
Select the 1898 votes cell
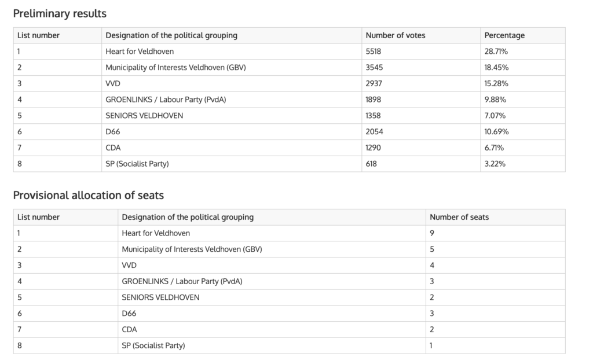coord(374,100)
